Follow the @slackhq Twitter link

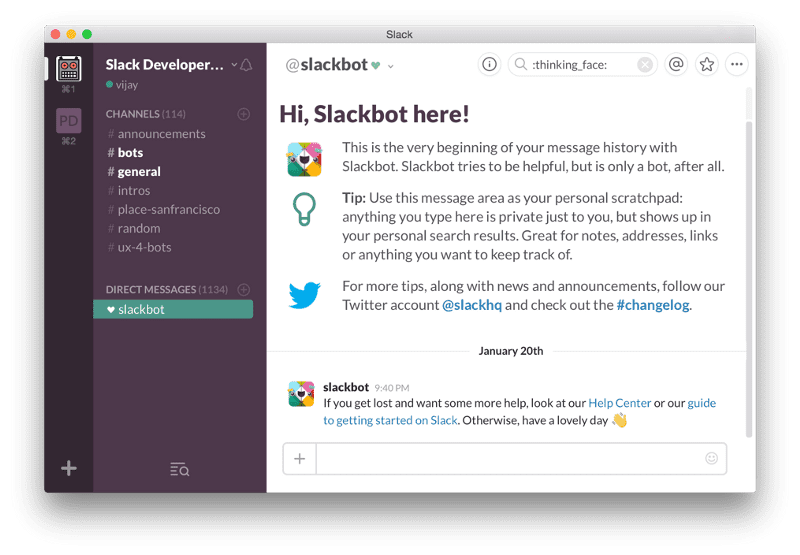472,305
